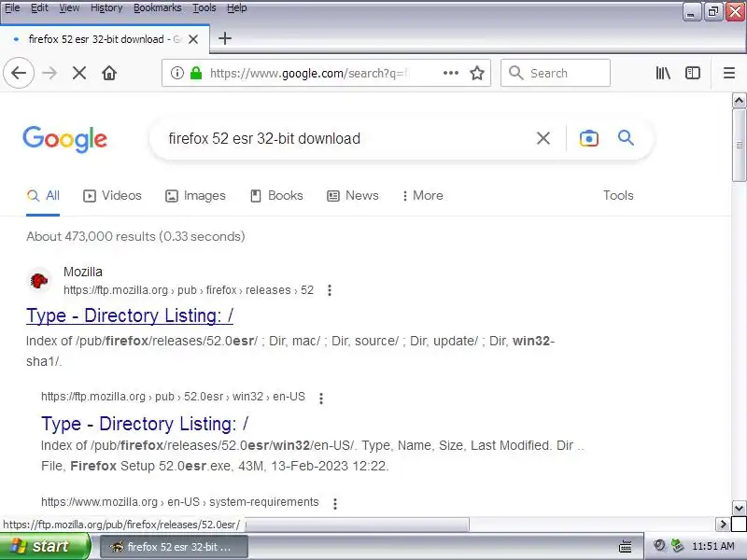
Task: Click the About 473,000 results text
Action: (x=135, y=236)
